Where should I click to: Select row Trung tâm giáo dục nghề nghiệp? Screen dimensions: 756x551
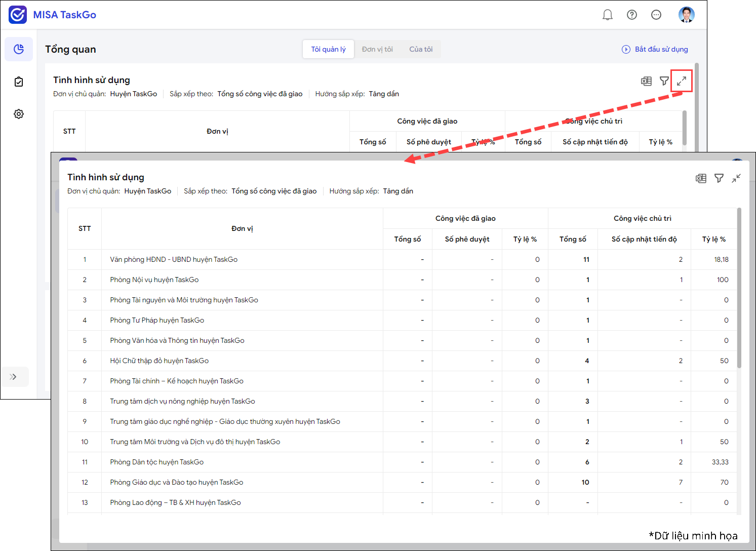(x=402, y=421)
